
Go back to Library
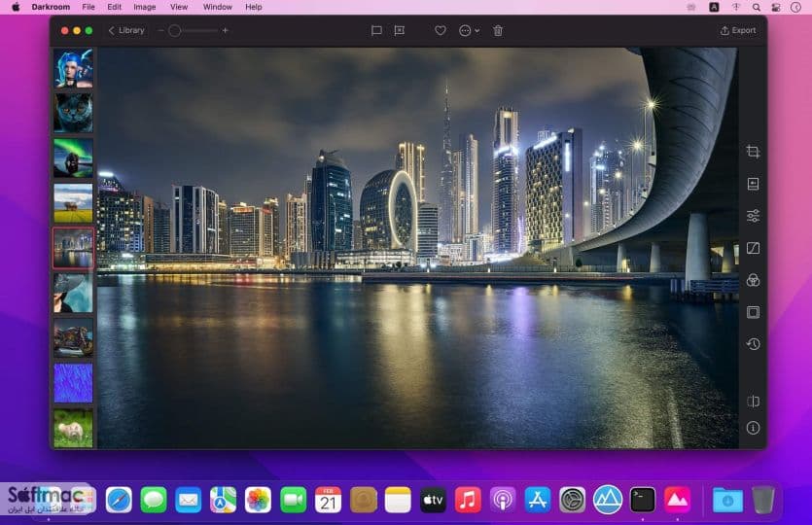pos(125,30)
